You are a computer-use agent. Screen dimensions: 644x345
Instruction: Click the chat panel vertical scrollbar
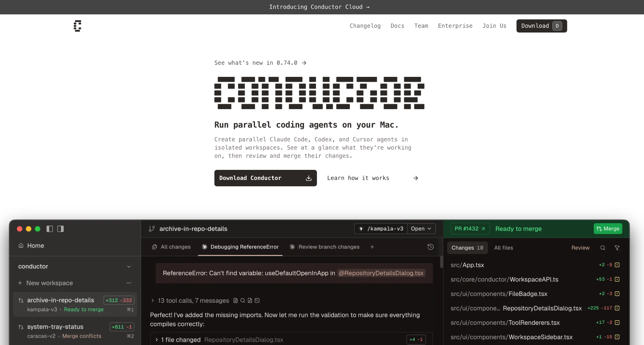441,262
